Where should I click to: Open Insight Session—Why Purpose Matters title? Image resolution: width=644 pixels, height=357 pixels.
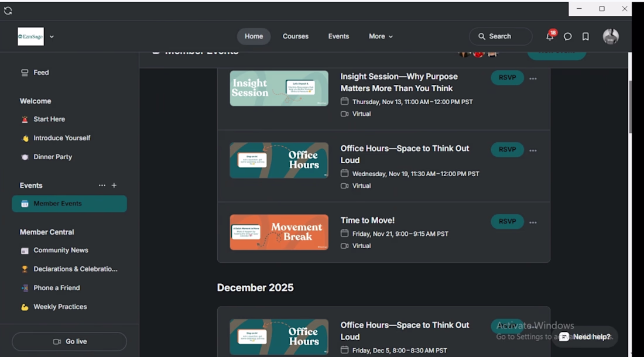pos(399,83)
